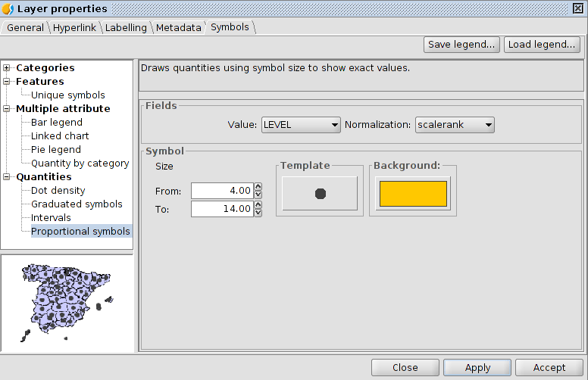Pick the yellow Background color swatch

pyautogui.click(x=413, y=195)
